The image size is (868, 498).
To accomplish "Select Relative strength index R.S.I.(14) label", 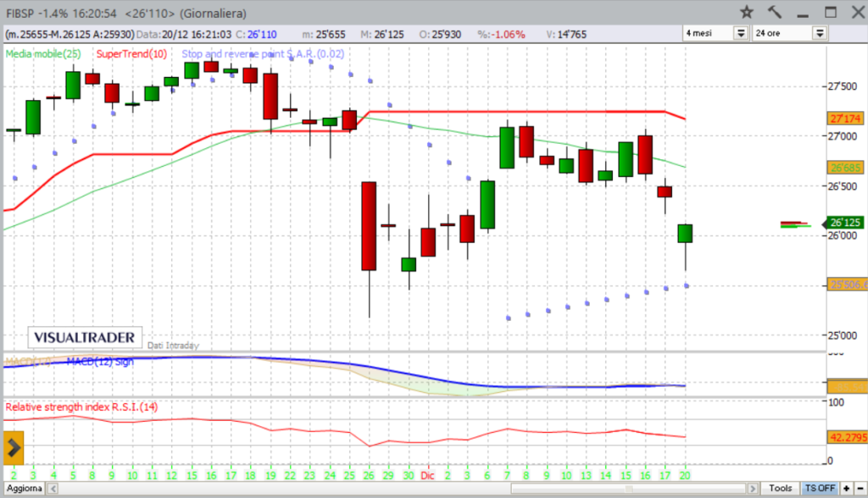I will [x=81, y=407].
